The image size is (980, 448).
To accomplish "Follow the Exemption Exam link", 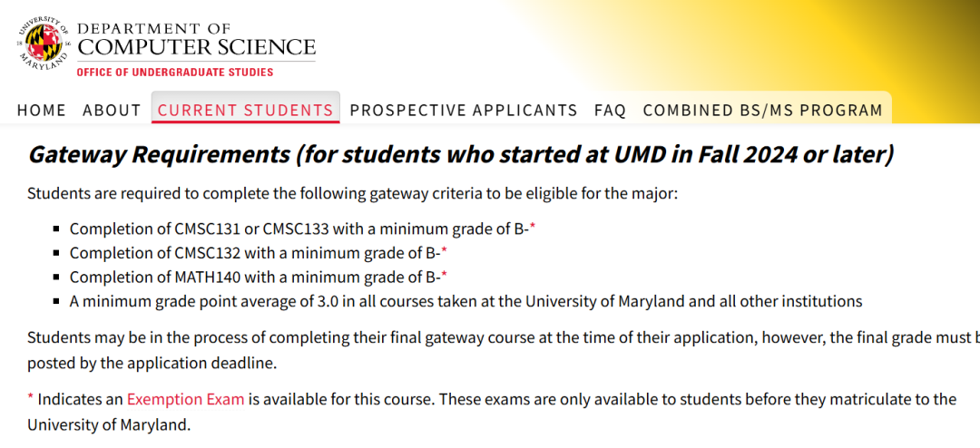I will click(x=185, y=399).
